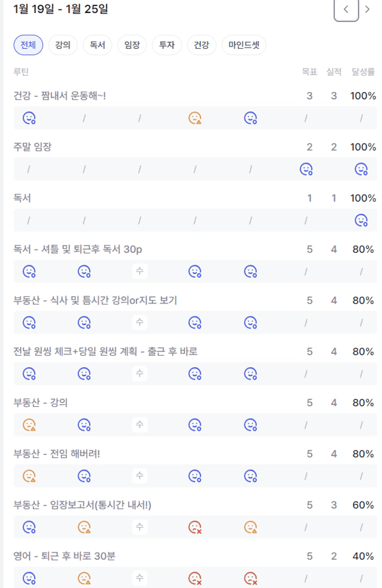Image resolution: width=382 pixels, height=588 pixels.
Task: Go to the next week
Action: (367, 10)
